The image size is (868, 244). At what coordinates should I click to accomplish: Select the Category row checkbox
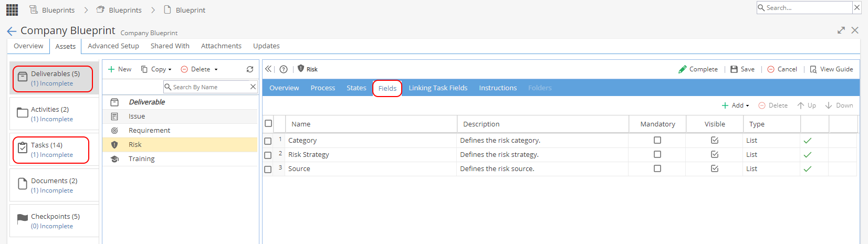(268, 141)
